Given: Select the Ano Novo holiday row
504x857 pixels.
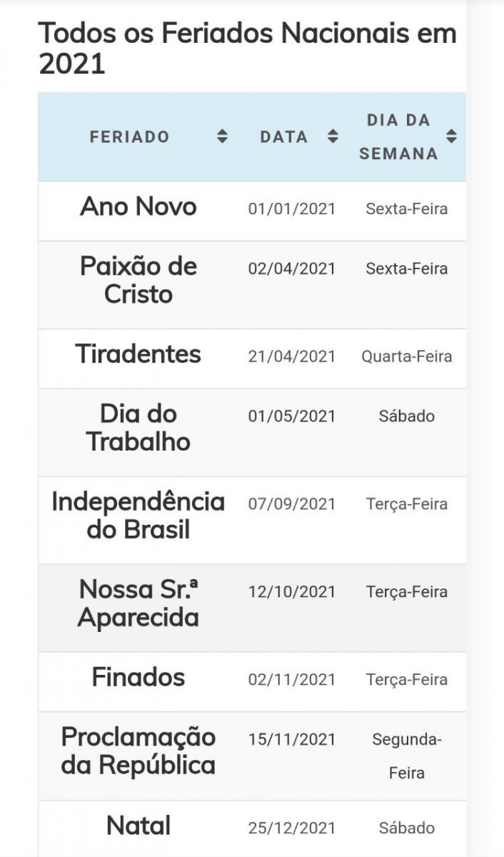Looking at the screenshot, I should pyautogui.click(x=138, y=207).
